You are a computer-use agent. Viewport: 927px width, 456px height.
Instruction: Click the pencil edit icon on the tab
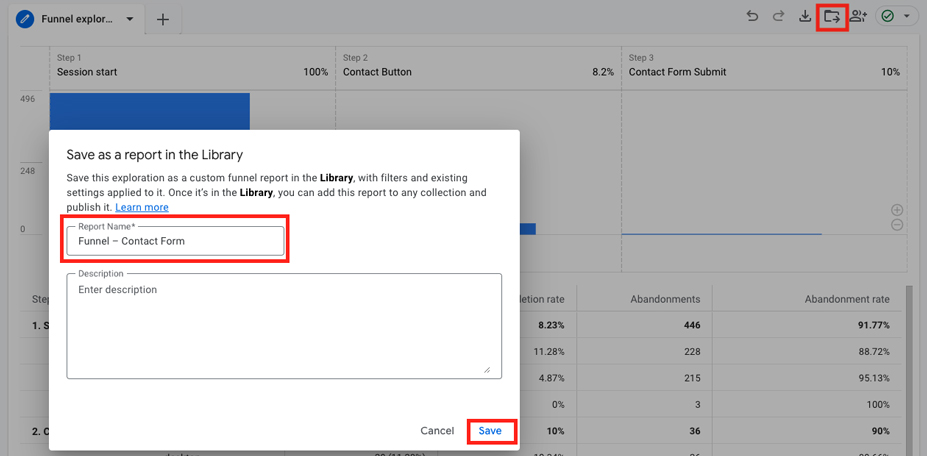(x=24, y=19)
